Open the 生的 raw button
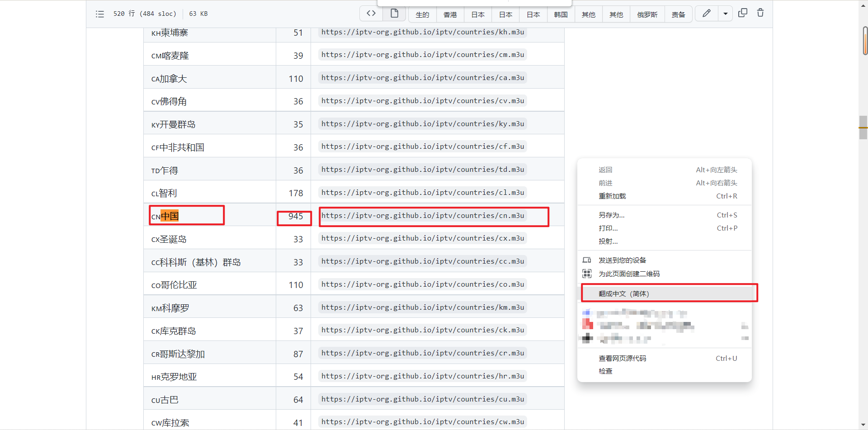The width and height of the screenshot is (868, 430). (x=423, y=14)
